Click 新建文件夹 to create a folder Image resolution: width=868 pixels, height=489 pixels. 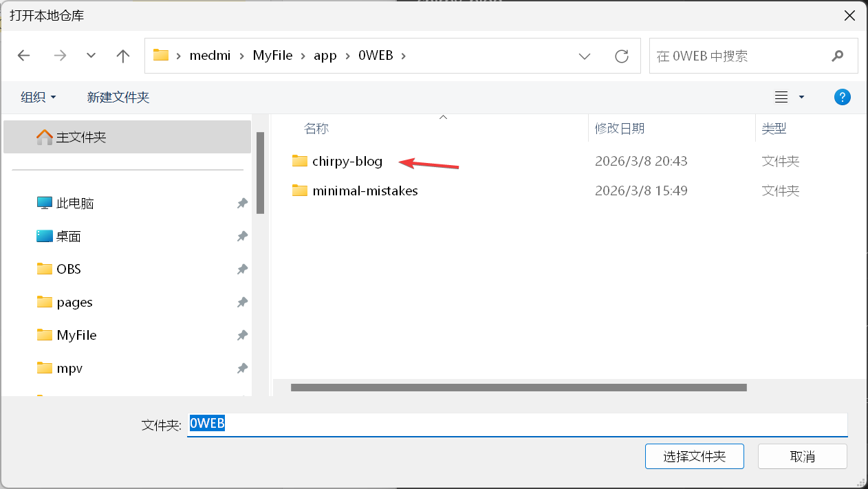click(118, 97)
